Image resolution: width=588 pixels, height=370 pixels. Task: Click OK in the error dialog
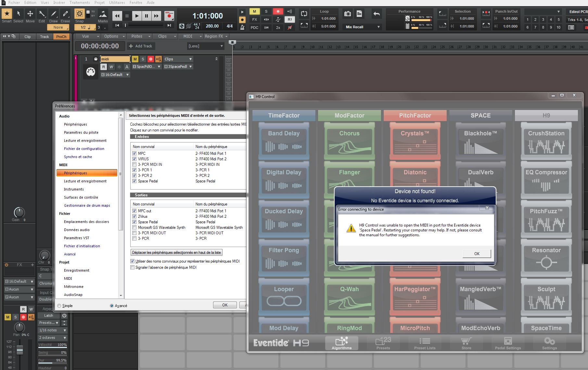coord(477,254)
